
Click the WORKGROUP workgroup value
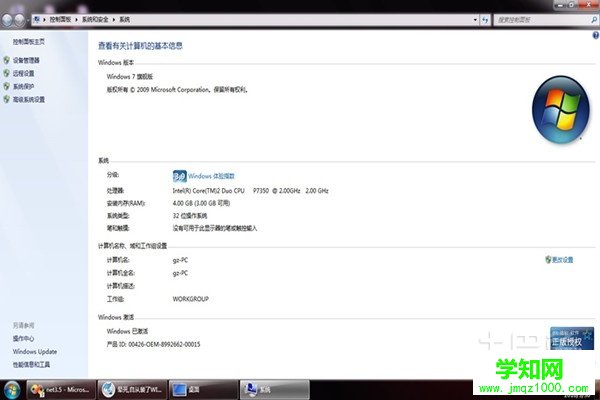pos(191,299)
